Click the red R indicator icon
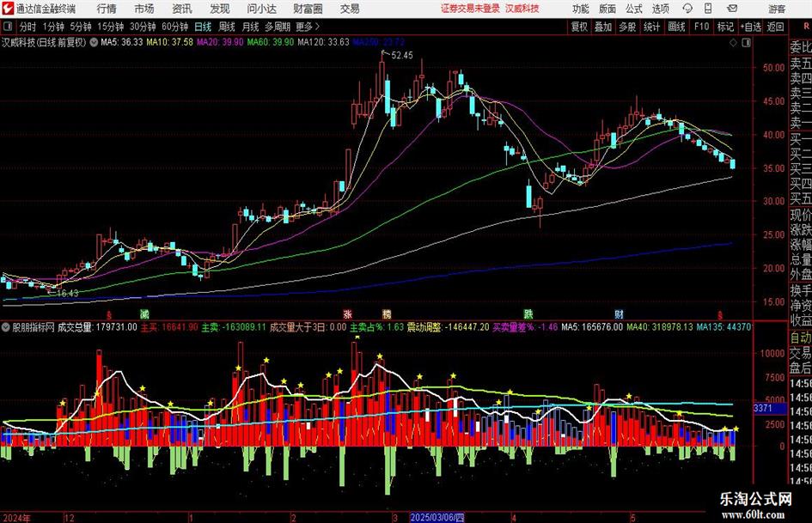812x523 pixels. coord(807,27)
